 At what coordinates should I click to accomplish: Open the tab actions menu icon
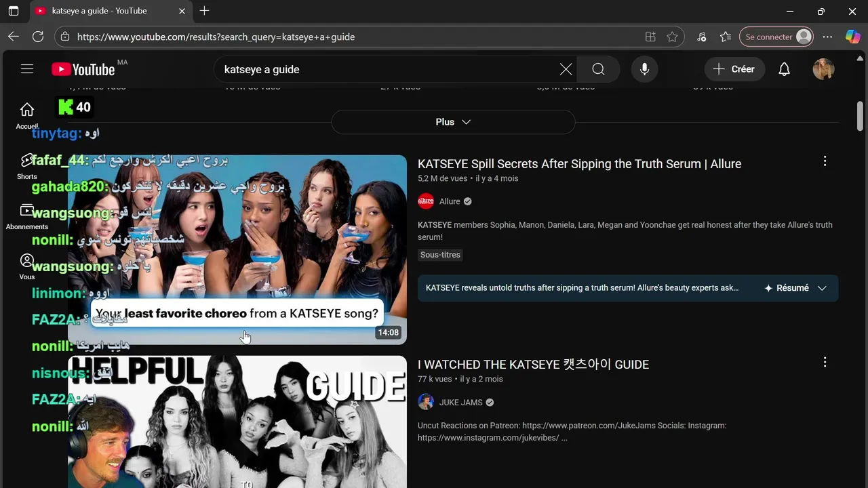[x=14, y=11]
